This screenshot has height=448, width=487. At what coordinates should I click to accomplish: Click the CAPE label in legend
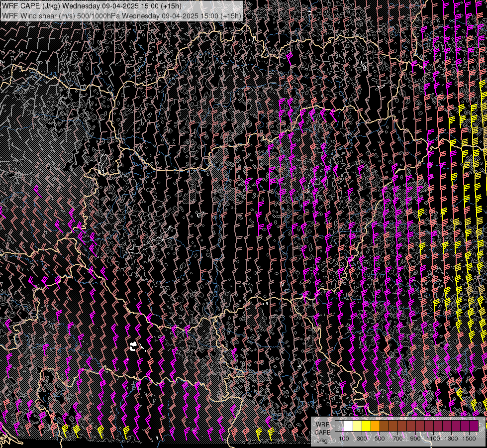[323, 433]
